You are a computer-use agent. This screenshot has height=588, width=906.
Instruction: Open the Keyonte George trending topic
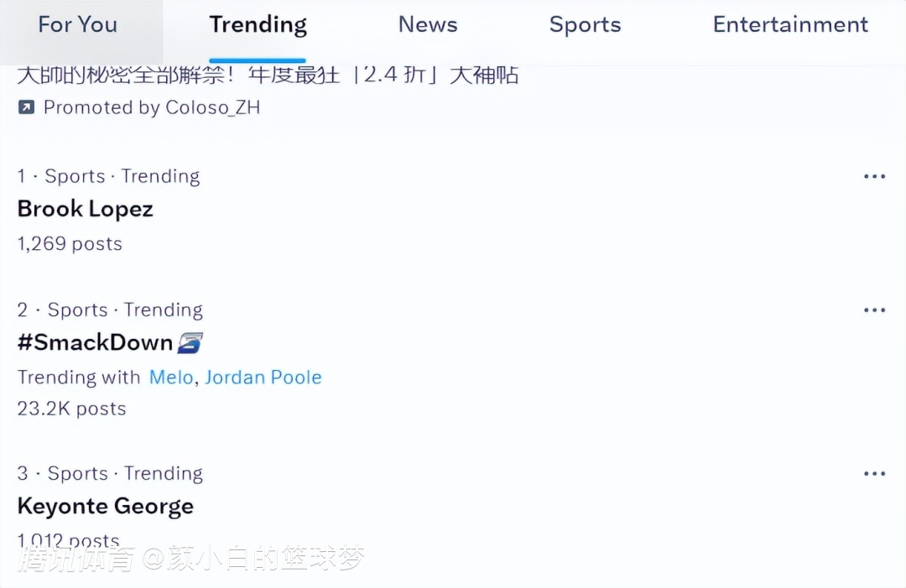[105, 507]
